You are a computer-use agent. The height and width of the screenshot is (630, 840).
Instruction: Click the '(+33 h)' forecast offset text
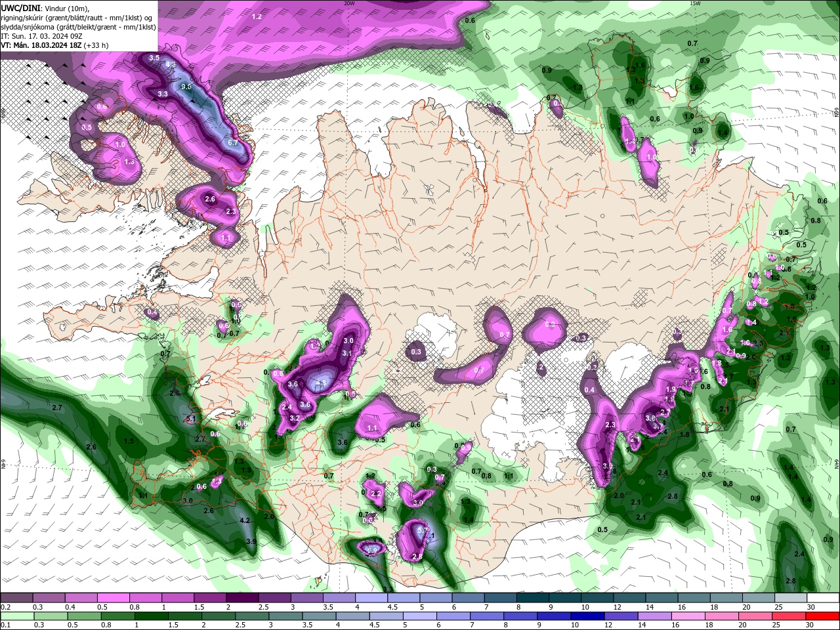(96, 45)
